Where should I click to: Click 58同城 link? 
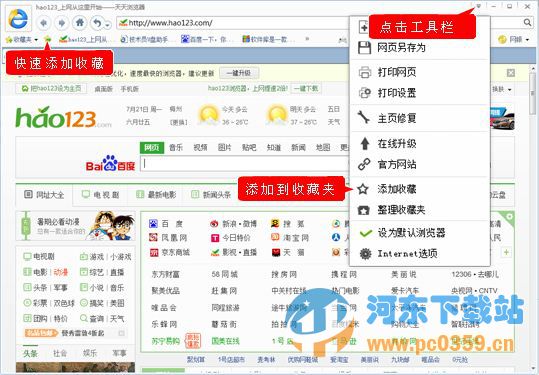[224, 274]
